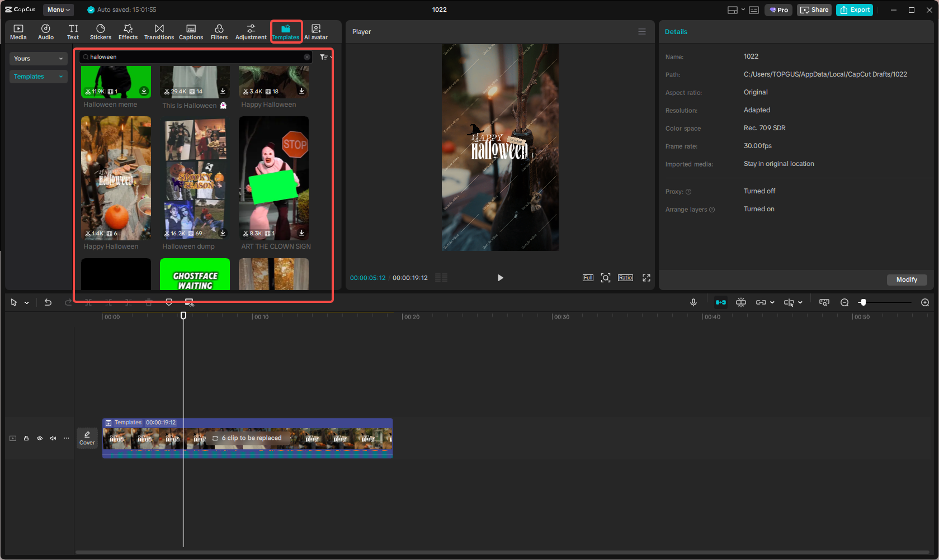The image size is (939, 560).
Task: Switch to the Captions tab
Action: point(191,31)
